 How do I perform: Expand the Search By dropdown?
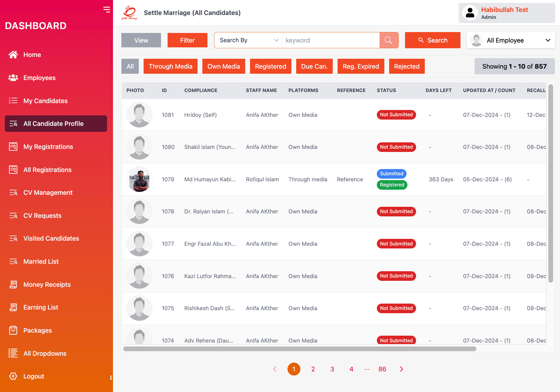[x=248, y=40]
